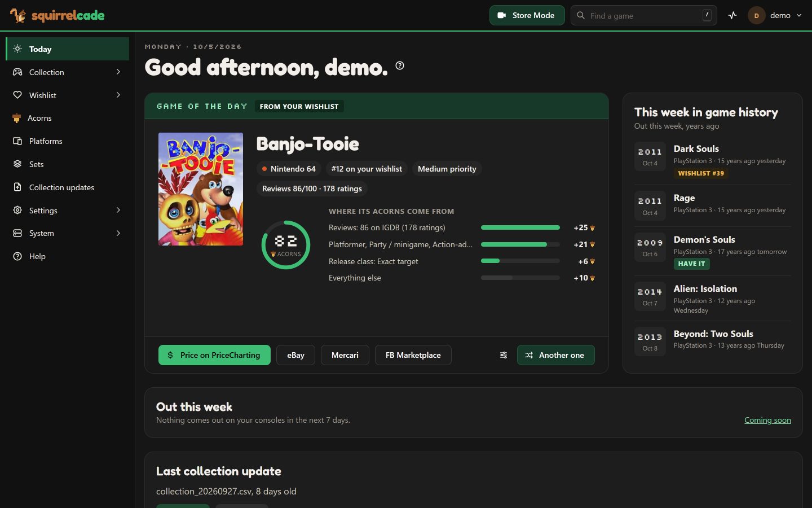Open the game-of-the-day settings sliders icon
Image resolution: width=812 pixels, height=508 pixels.
(504, 355)
